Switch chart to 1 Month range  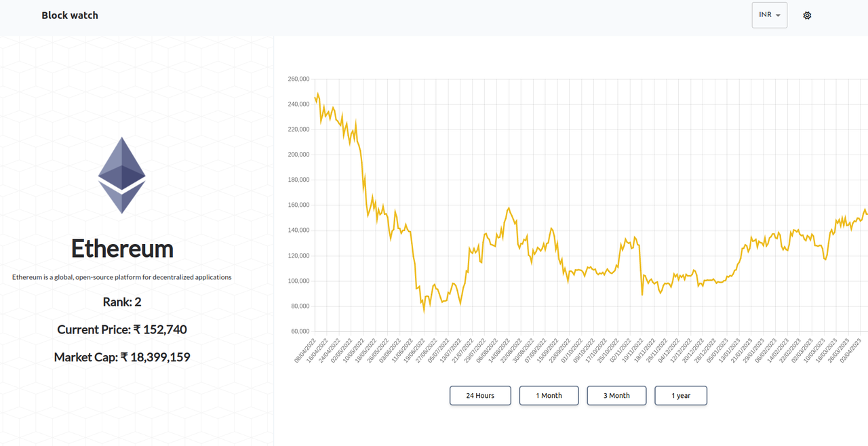pyautogui.click(x=549, y=396)
